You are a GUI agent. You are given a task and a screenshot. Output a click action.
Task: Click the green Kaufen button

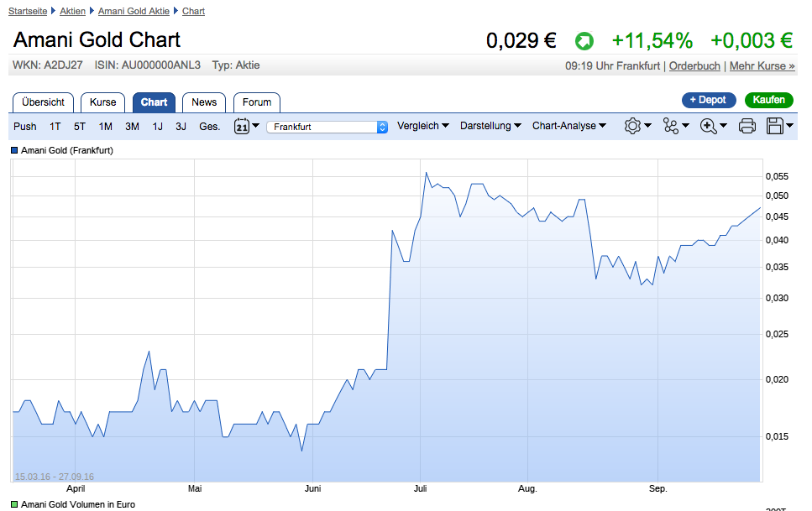click(x=768, y=100)
